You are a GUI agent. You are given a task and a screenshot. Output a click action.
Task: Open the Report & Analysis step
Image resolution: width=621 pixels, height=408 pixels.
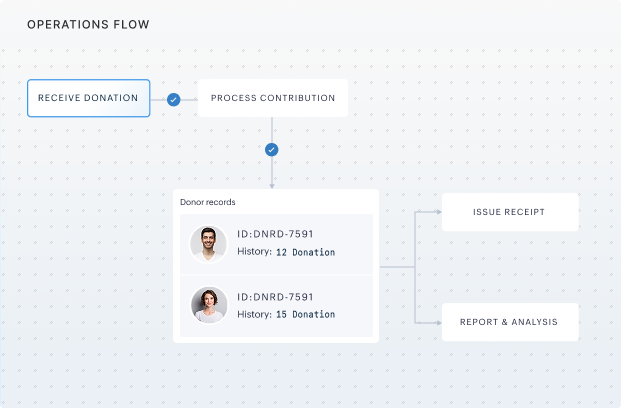[x=510, y=322]
